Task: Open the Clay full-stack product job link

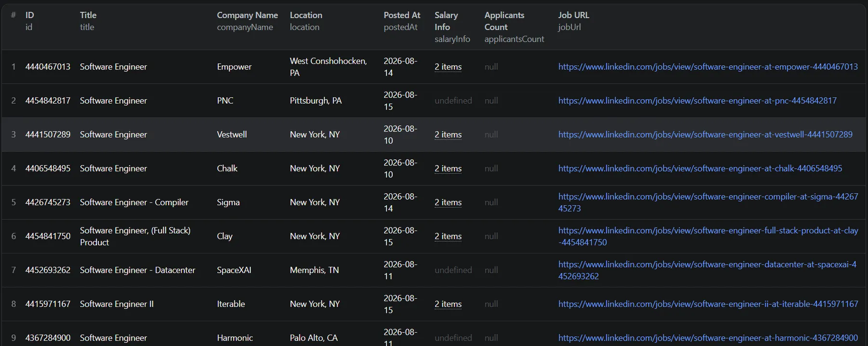Action: (708, 236)
